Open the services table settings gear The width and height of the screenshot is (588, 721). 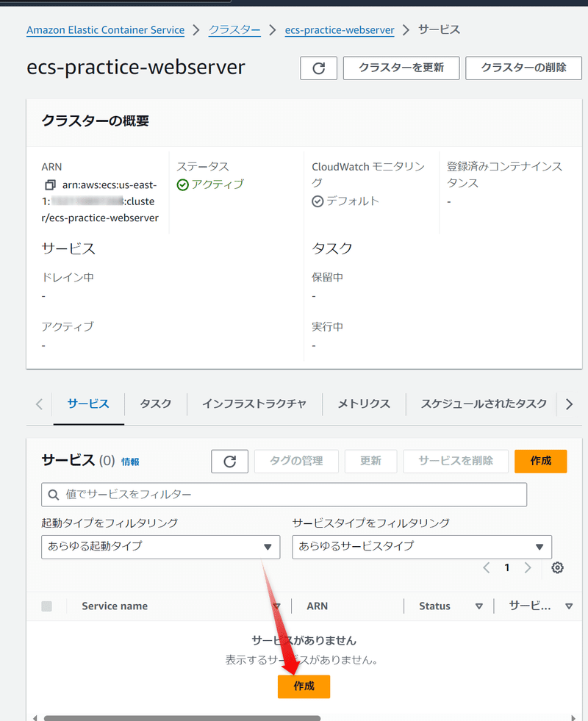click(x=557, y=567)
